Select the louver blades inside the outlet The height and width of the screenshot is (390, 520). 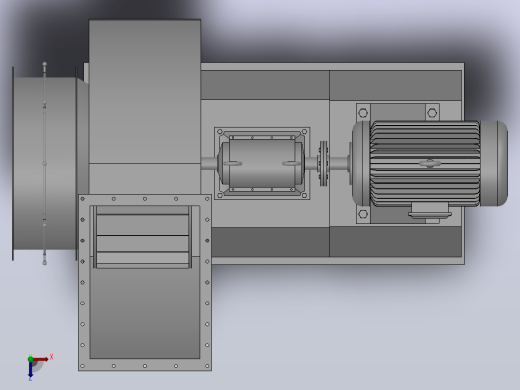tap(143, 237)
